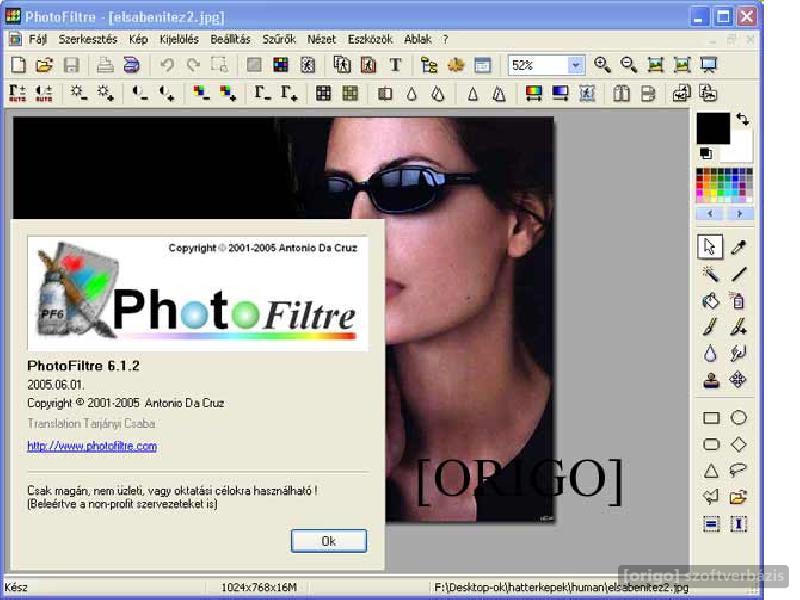800x600 pixels.
Task: Click the palette previous arrow button
Action: pos(710,214)
